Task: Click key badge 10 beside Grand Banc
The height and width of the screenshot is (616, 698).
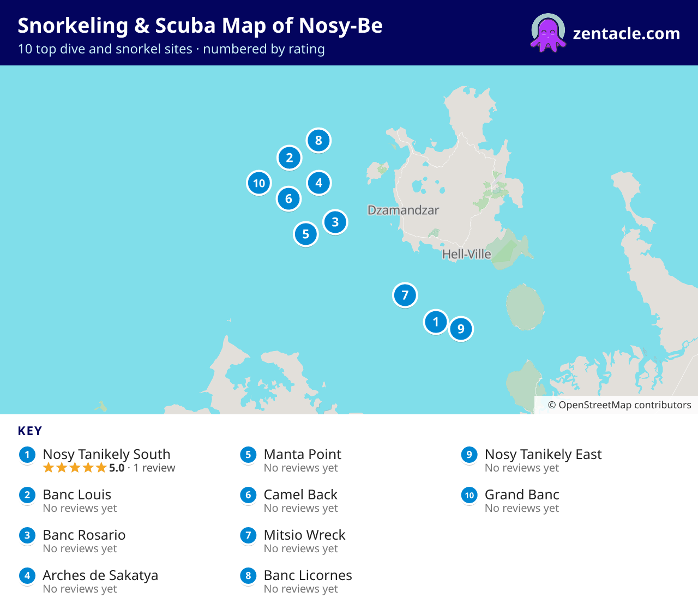Action: pyautogui.click(x=469, y=495)
